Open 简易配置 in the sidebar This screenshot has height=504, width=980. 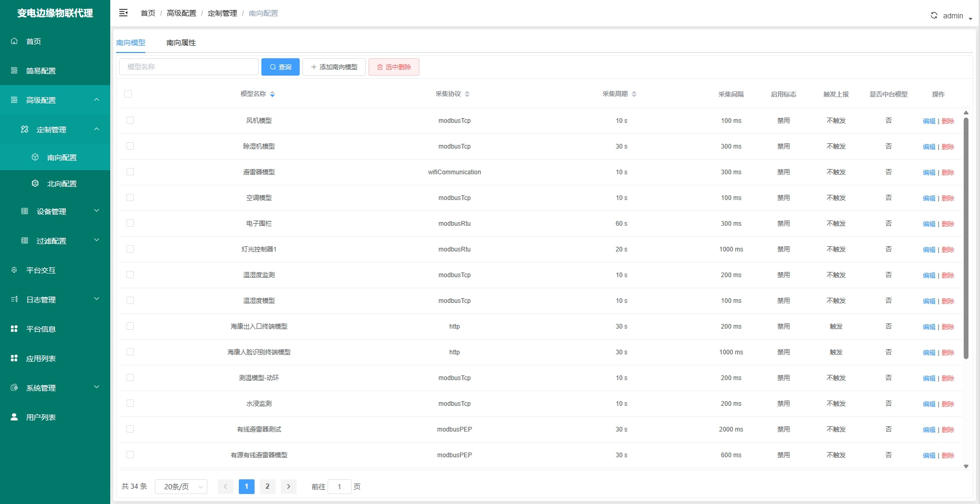[x=41, y=71]
